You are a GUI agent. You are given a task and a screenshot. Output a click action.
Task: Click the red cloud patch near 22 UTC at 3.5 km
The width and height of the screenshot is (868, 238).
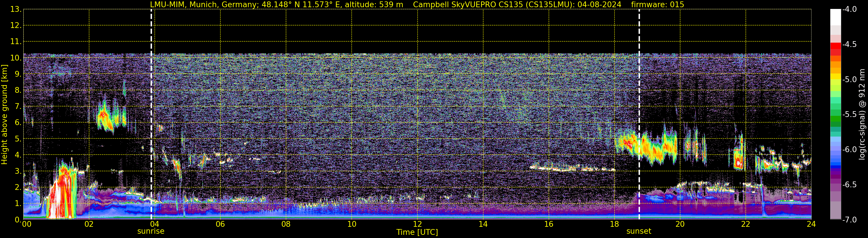click(738, 159)
